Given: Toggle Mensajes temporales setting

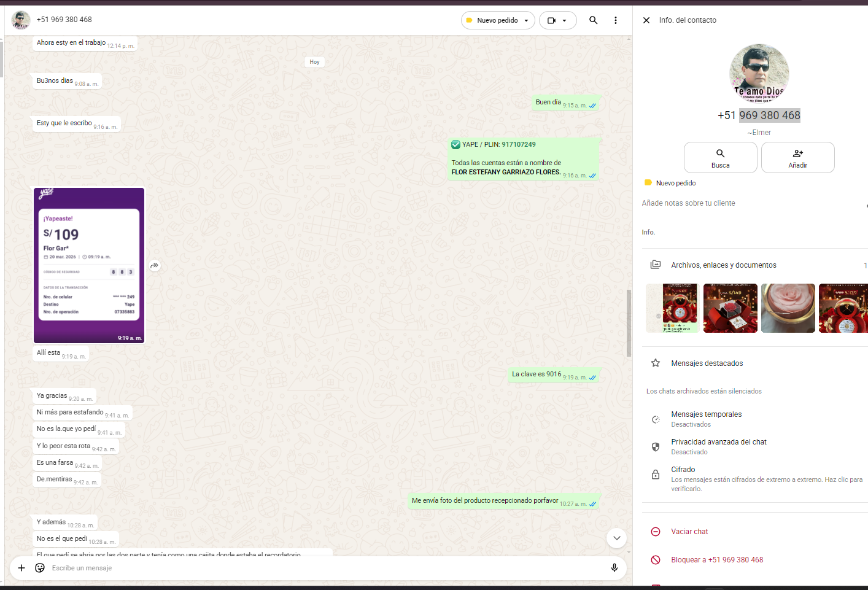Looking at the screenshot, I should click(706, 419).
